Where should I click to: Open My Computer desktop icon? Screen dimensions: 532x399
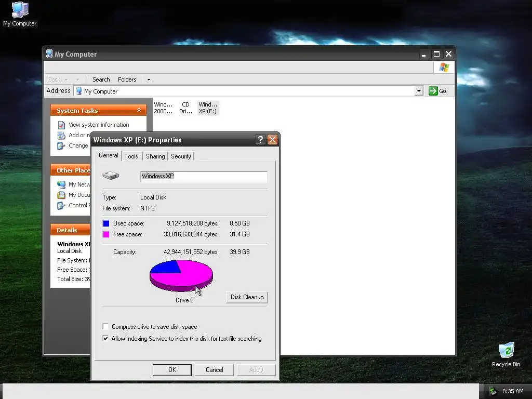pyautogui.click(x=20, y=14)
